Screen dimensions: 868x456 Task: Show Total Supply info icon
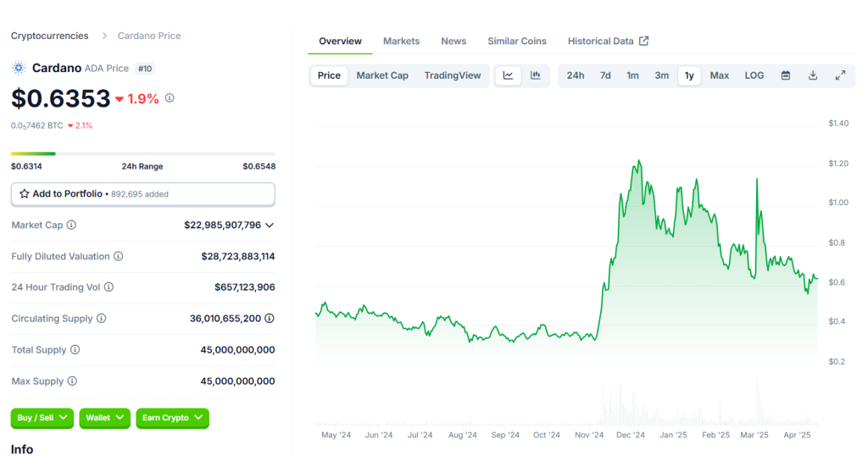[75, 350]
